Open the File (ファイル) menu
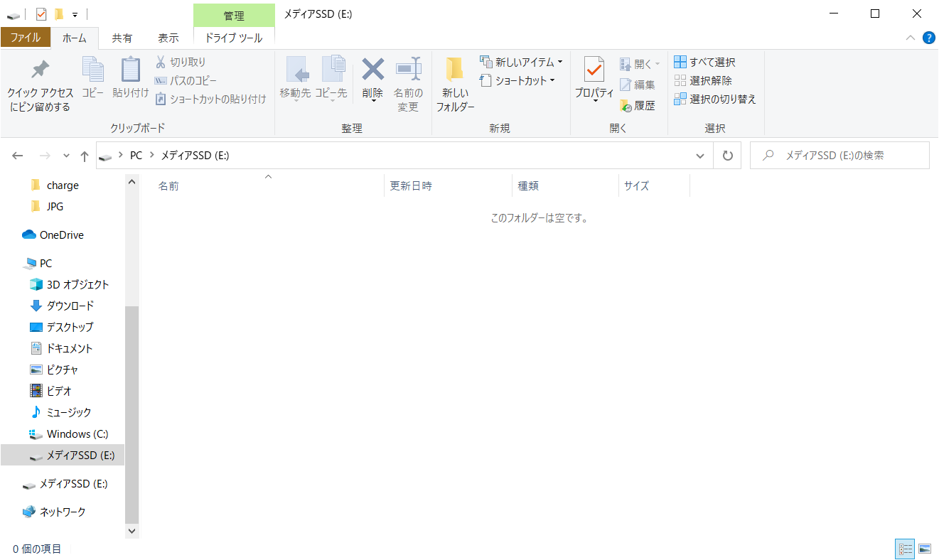Image resolution: width=939 pixels, height=560 pixels. (25, 38)
